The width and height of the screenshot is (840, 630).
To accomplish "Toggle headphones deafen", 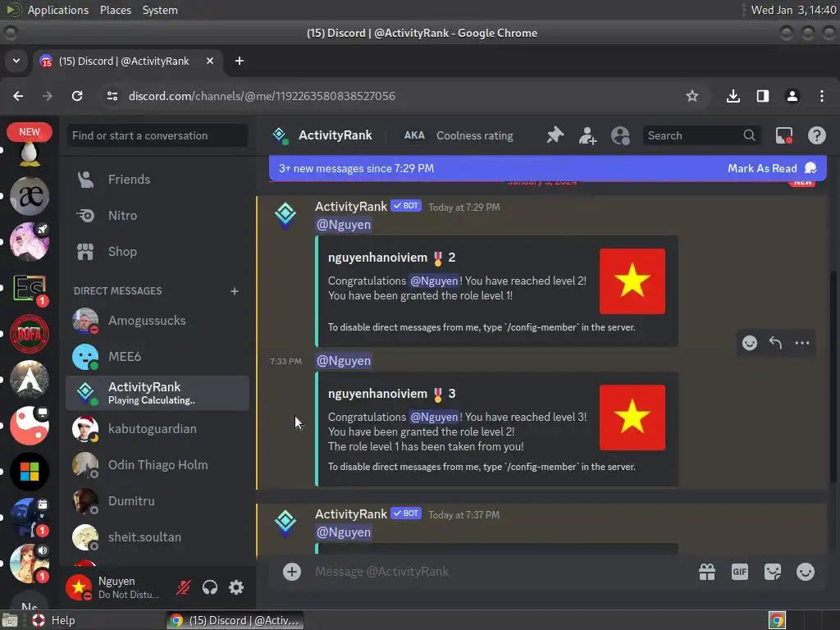I will 210,587.
